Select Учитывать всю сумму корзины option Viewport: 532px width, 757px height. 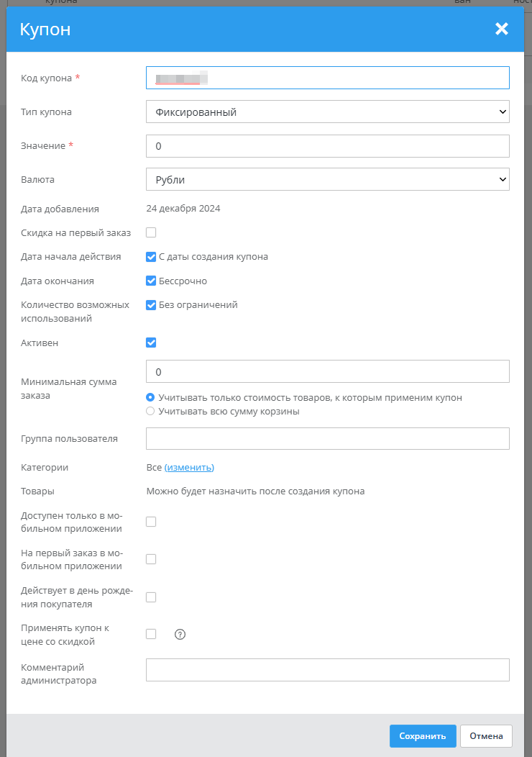pyautogui.click(x=150, y=412)
